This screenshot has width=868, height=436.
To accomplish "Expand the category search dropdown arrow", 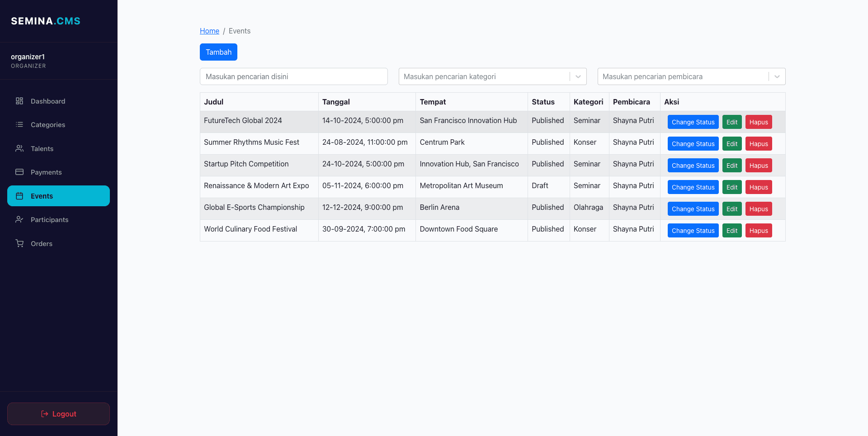I will (x=578, y=76).
